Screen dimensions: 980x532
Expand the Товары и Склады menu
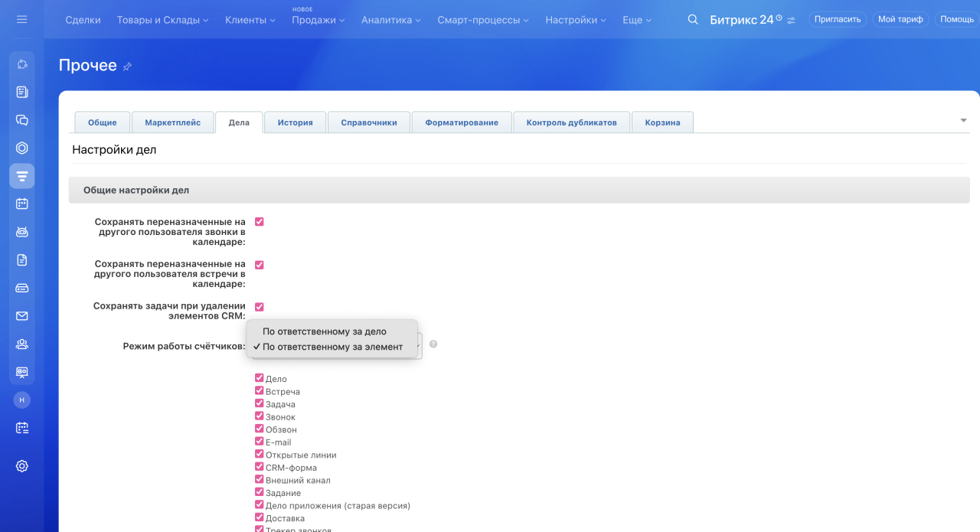(x=162, y=20)
